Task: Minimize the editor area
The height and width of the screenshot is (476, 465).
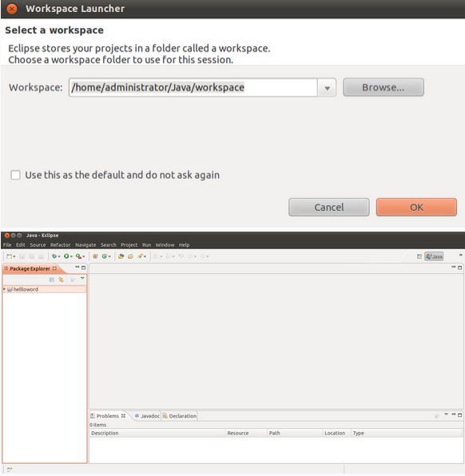Action: 454,267
